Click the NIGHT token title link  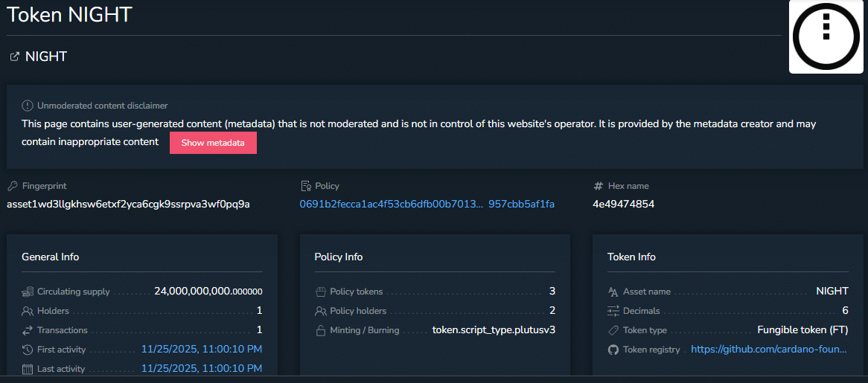46,57
